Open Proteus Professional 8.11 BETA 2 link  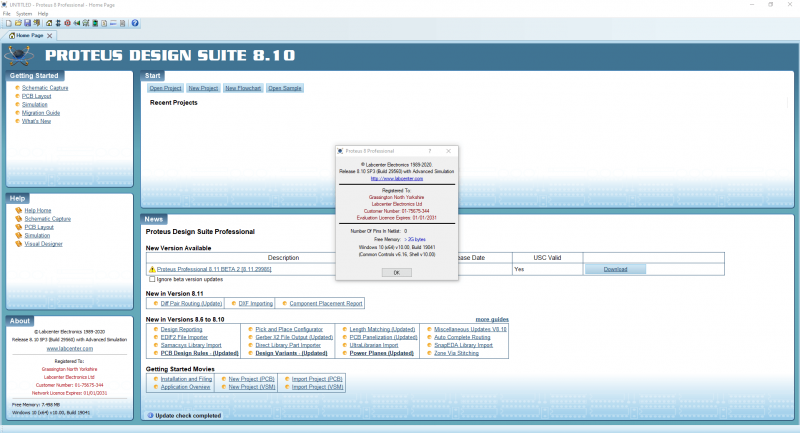click(x=214, y=269)
